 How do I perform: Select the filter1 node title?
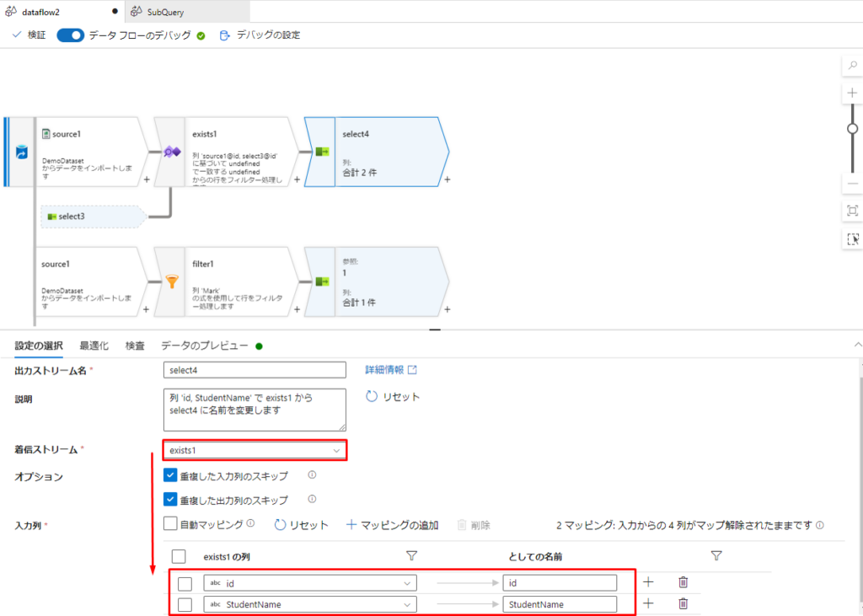pyautogui.click(x=202, y=265)
